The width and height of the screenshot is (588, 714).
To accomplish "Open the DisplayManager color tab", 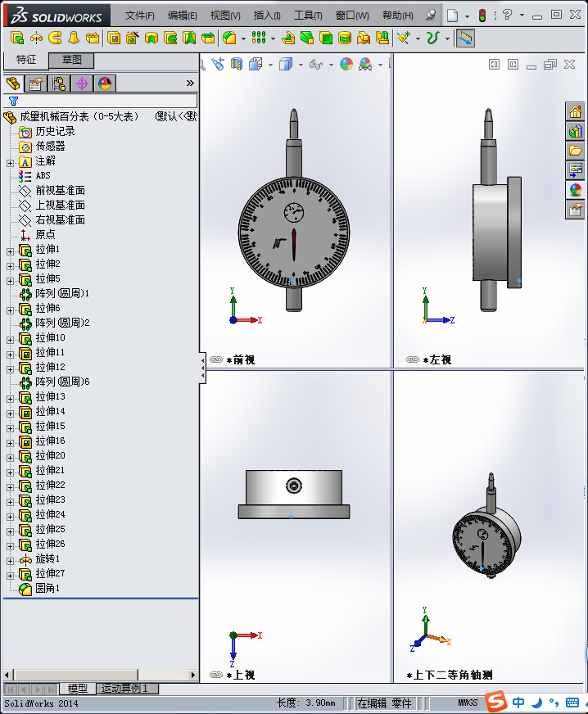I will (x=105, y=84).
